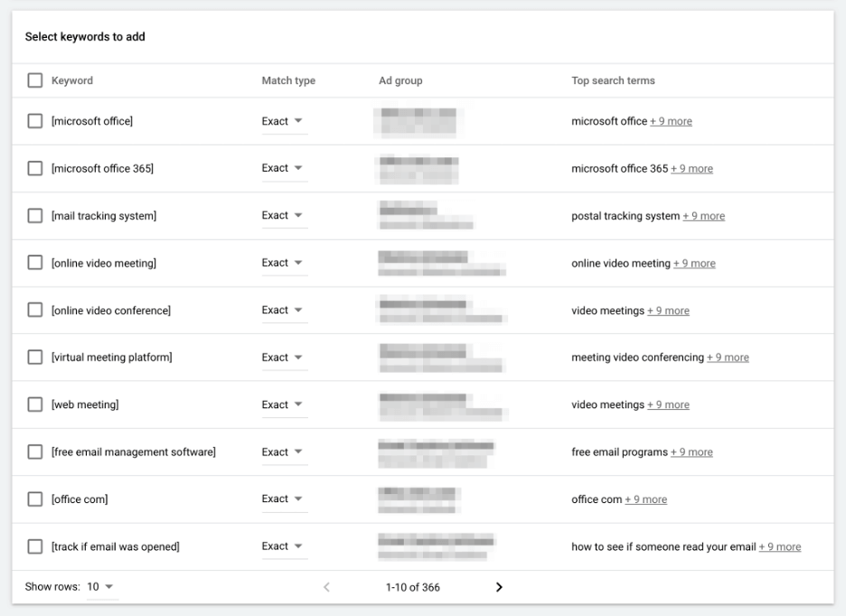Screen dimensions: 846x616
Task: Open match type dropdown for [microsoft office]
Action: click(285, 121)
